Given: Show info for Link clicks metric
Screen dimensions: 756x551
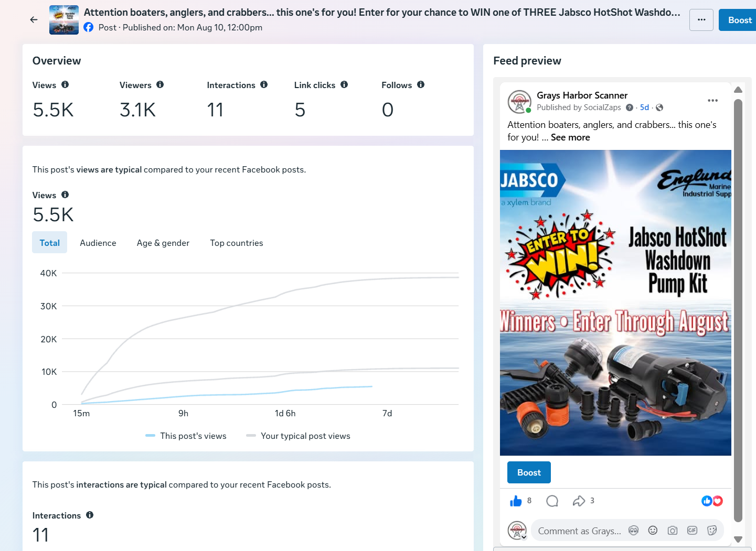Looking at the screenshot, I should 344,84.
